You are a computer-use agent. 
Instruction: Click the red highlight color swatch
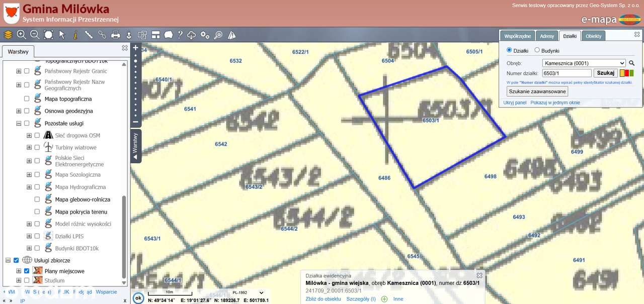[627, 73]
